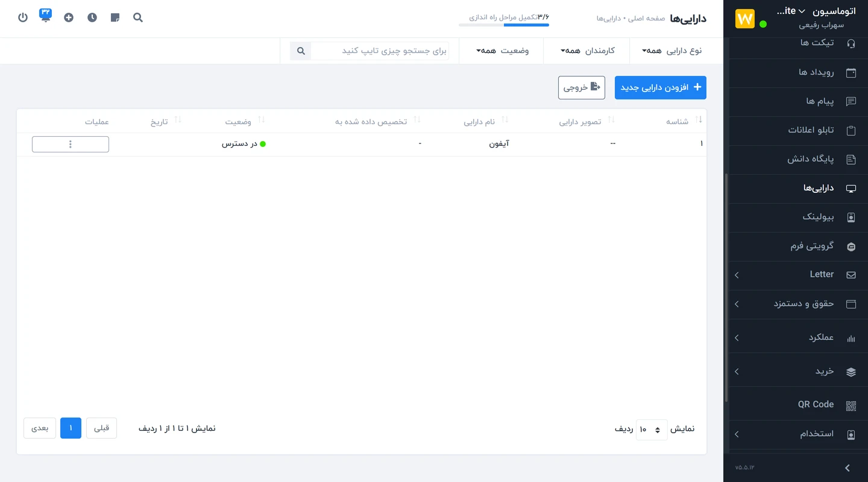Click the setup steps progress bar
The width and height of the screenshot is (868, 482).
tap(504, 25)
